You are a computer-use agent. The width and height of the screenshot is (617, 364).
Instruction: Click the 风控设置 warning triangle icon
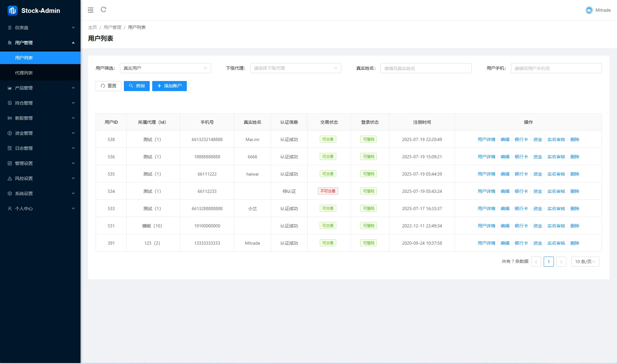point(10,178)
